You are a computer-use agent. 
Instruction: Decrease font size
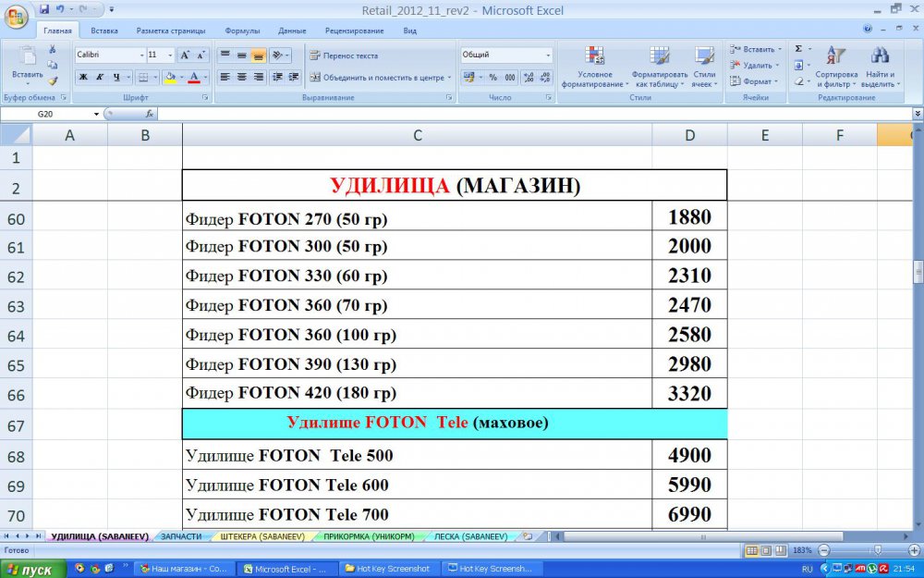click(x=201, y=55)
